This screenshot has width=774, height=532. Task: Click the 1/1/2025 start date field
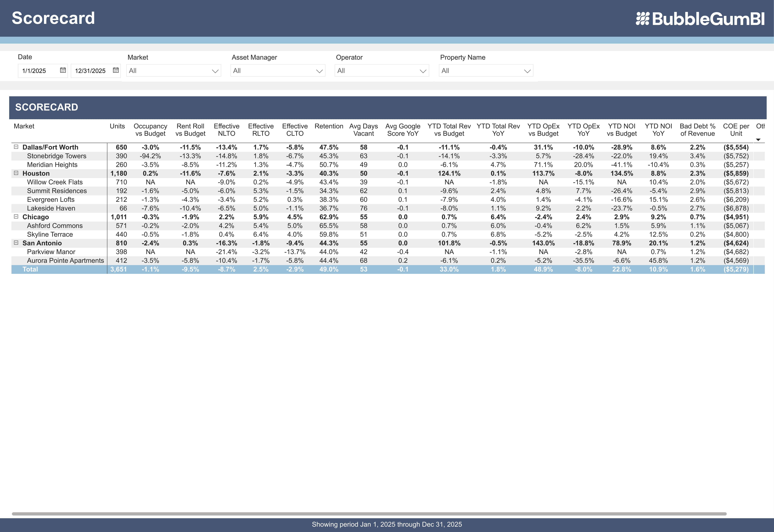pyautogui.click(x=37, y=70)
